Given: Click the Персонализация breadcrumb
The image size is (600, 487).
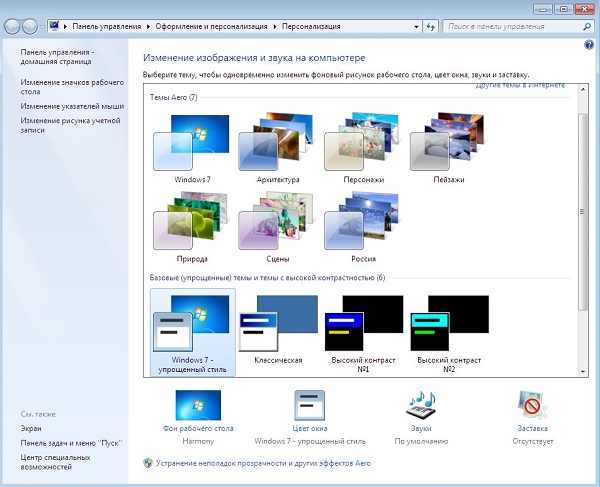Looking at the screenshot, I should (x=311, y=26).
